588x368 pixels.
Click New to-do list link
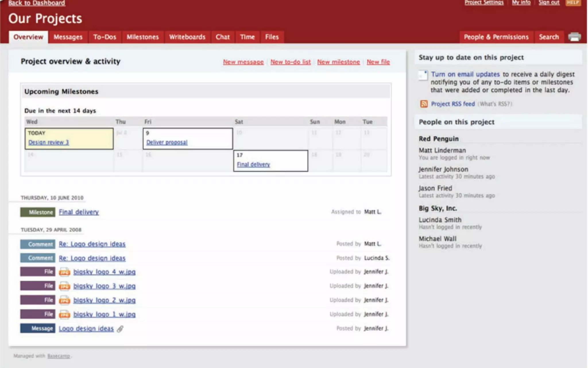(290, 62)
